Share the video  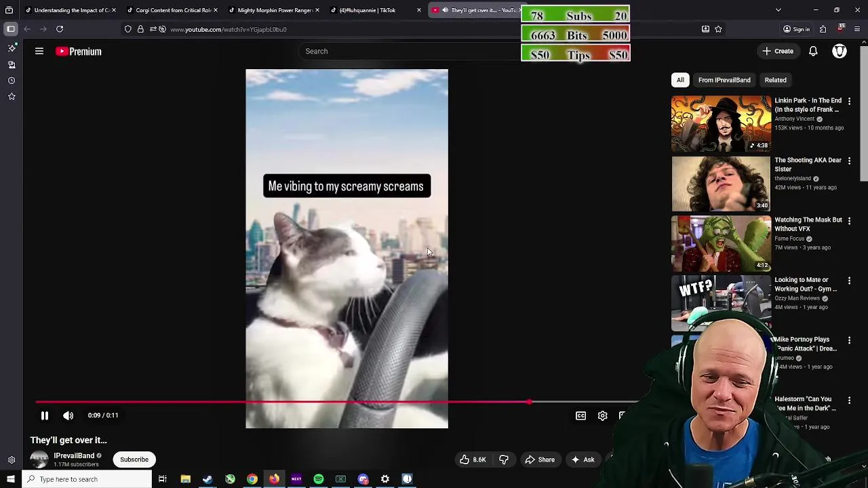(540, 460)
